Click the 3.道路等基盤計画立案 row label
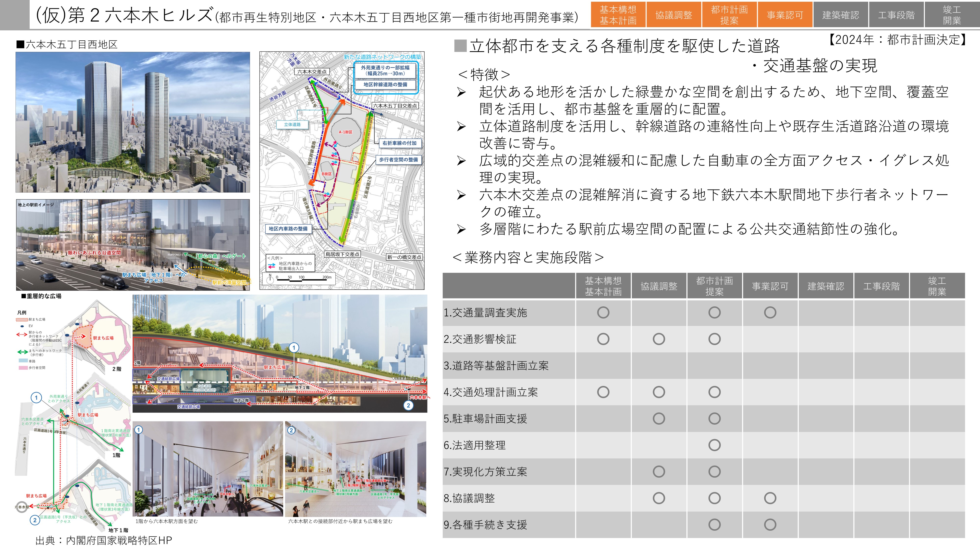Viewport: 980px width, 551px height. click(496, 366)
